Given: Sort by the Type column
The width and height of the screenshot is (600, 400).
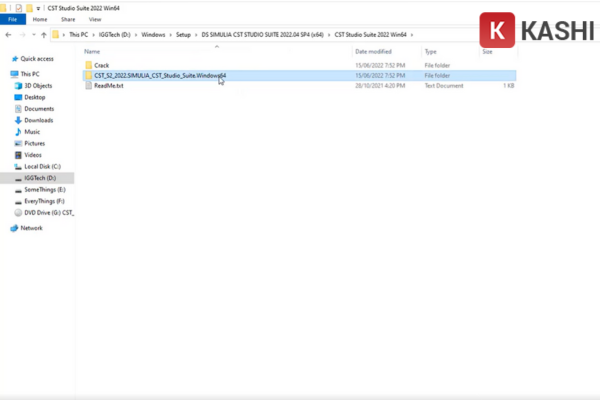Looking at the screenshot, I should pyautogui.click(x=430, y=51).
